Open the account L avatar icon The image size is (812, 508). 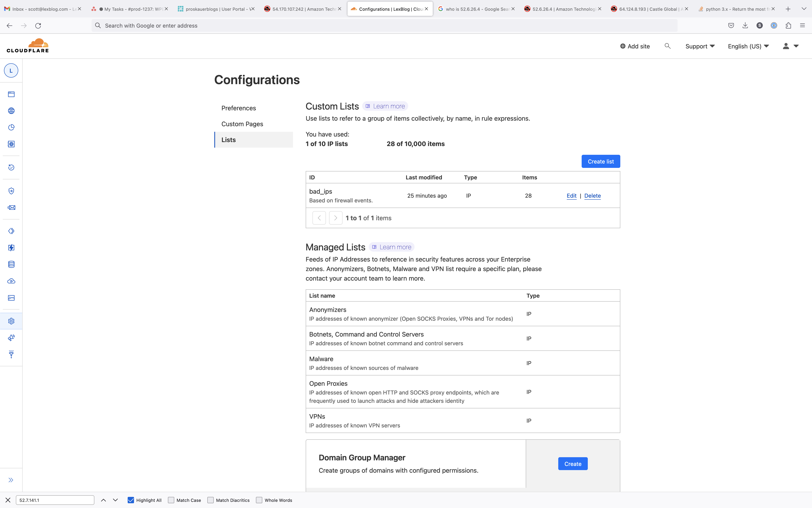click(x=11, y=71)
